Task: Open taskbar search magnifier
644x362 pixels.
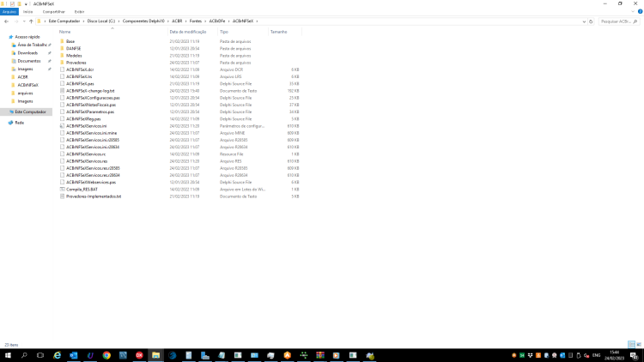Action: (24, 355)
